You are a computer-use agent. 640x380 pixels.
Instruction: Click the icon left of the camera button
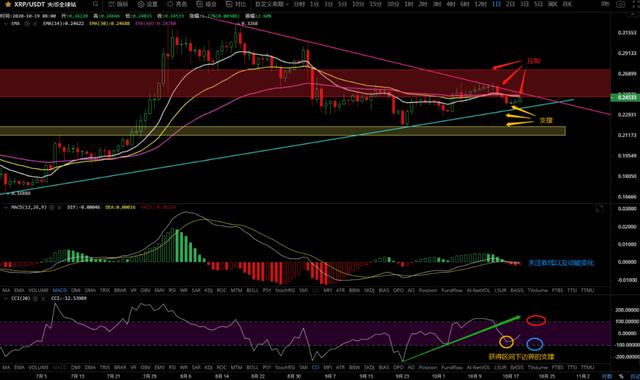click(606, 4)
